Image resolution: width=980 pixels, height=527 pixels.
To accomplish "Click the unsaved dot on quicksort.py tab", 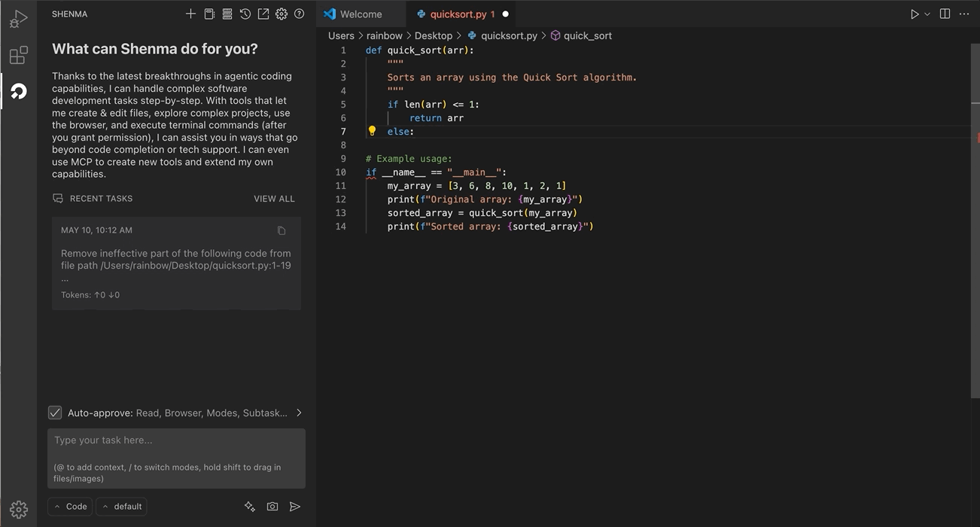I will point(505,14).
